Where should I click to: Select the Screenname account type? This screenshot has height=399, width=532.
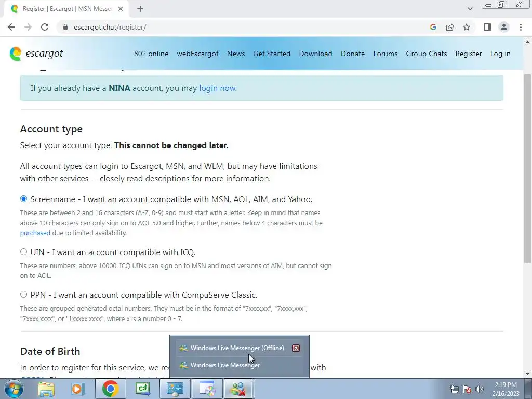coord(23,199)
